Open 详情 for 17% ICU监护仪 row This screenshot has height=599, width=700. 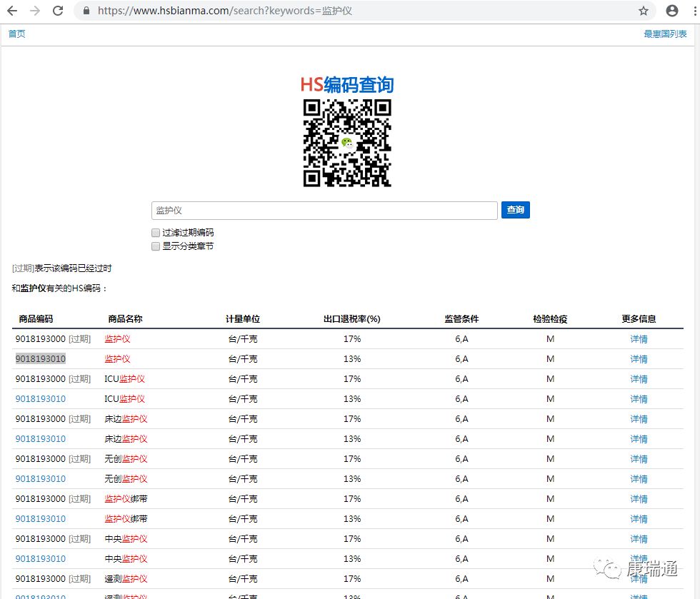click(x=639, y=379)
